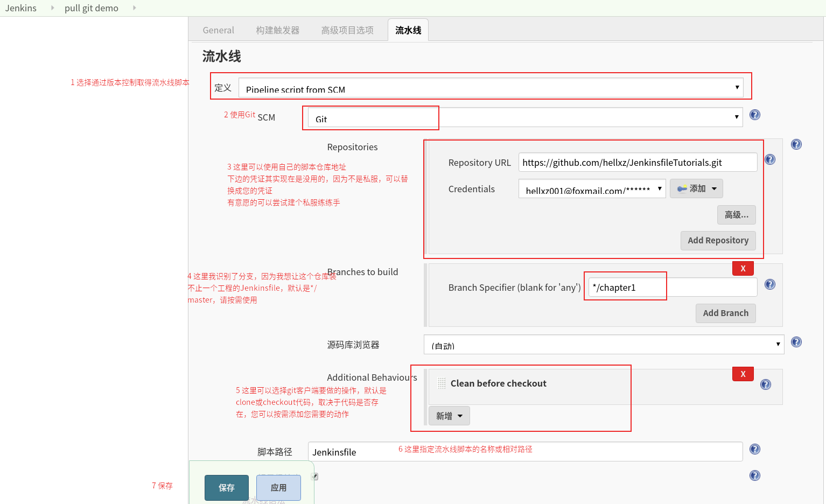Expand arrow after Jenkins breadcrumb

coord(52,8)
